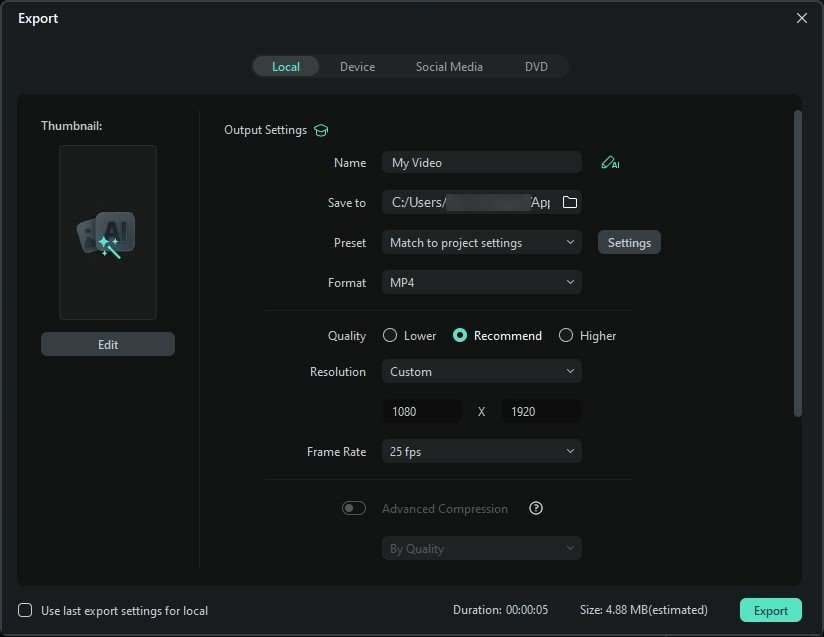
Task: Click the Advanced Compression help question mark
Action: click(536, 508)
